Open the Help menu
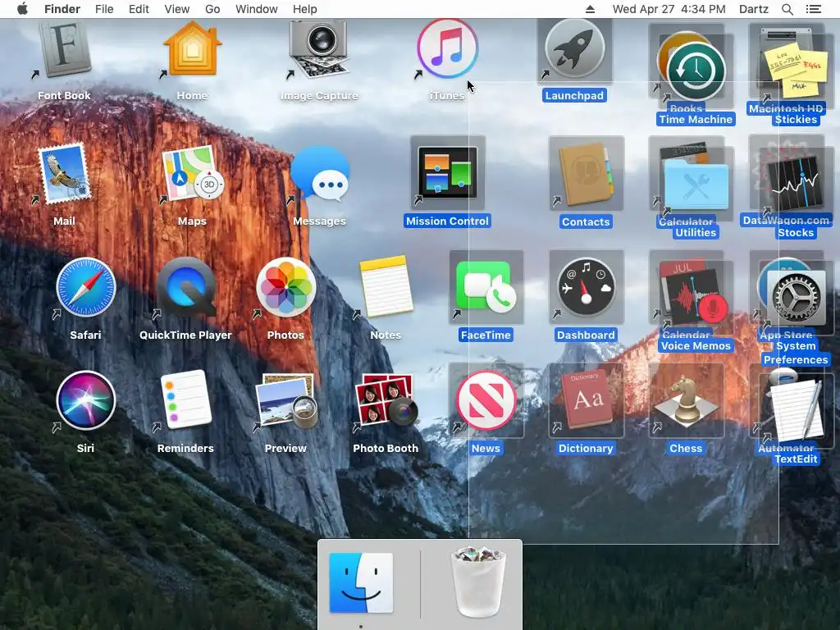 (305, 9)
